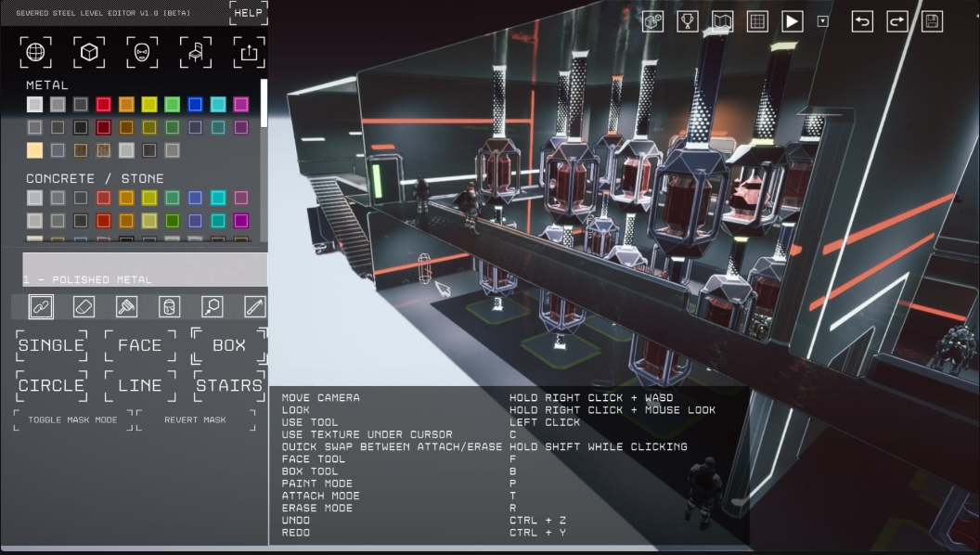Choose the BOX placement mode
This screenshot has width=980, height=555.
pyautogui.click(x=228, y=345)
